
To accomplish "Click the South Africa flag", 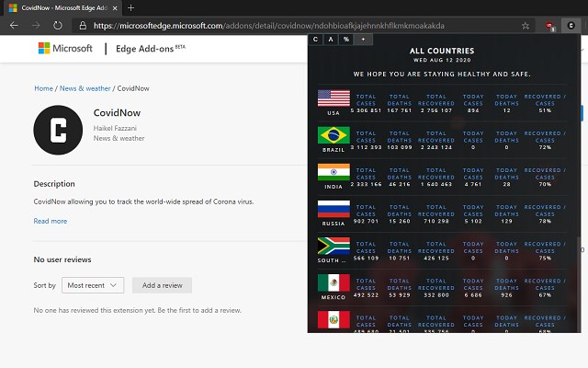I will [x=334, y=246].
